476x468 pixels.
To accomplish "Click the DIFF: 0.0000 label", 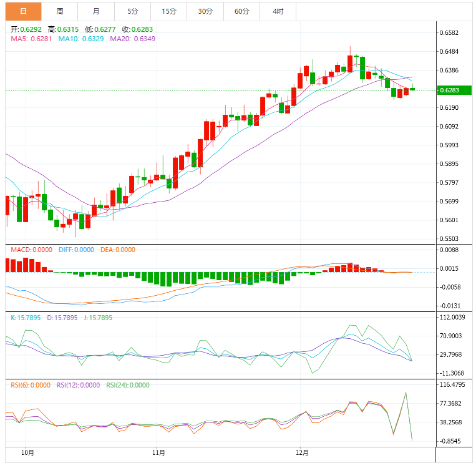I will [x=77, y=250].
